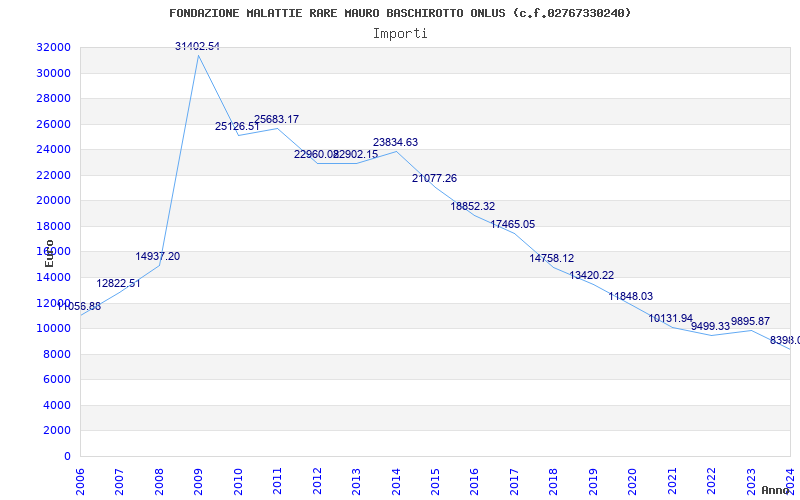Screen dimensions: 800x500
Task: Click the x-axis year 2020
Action: tap(633, 482)
